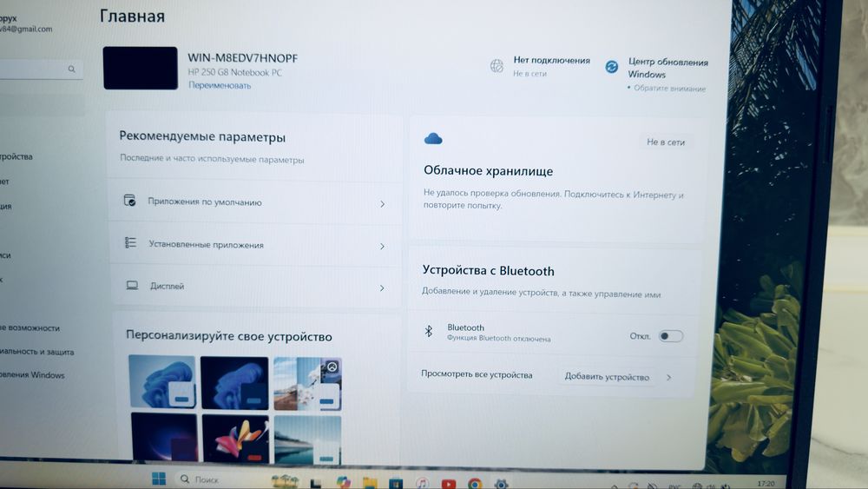Expand Установленные приложения chevron arrow

(x=383, y=246)
